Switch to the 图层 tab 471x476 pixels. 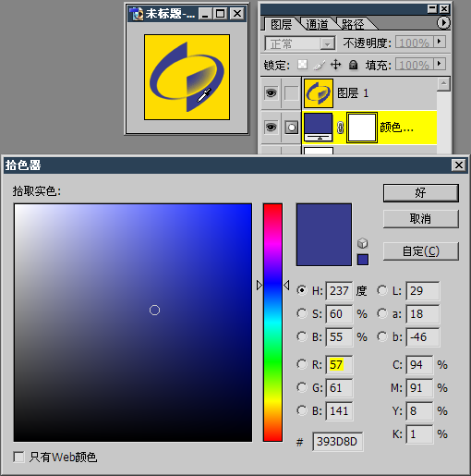point(281,24)
